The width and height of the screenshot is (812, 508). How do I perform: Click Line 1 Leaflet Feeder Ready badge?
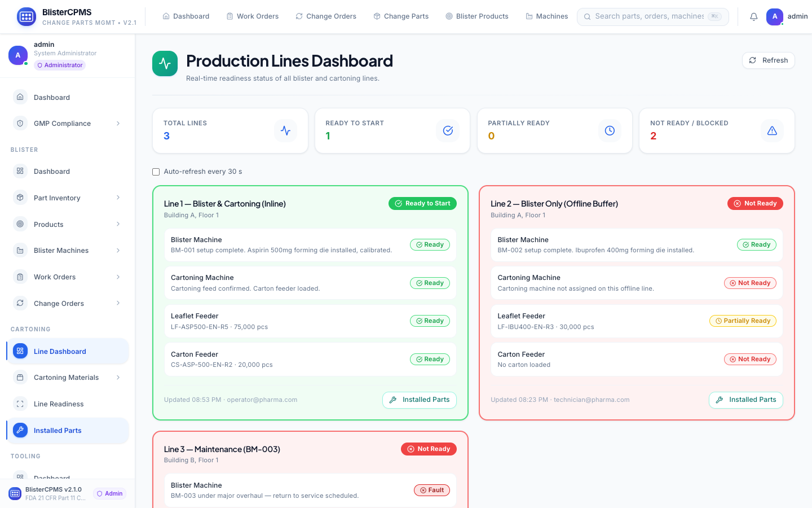tap(430, 321)
